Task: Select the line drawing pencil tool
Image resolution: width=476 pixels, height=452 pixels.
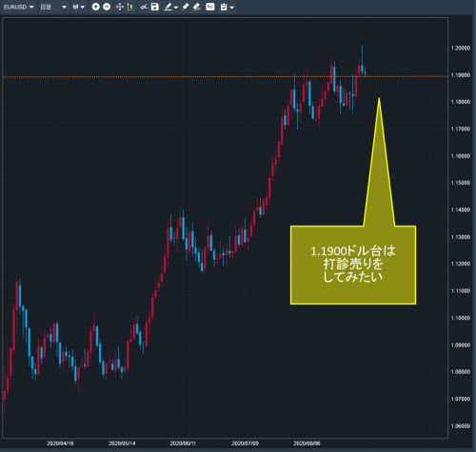Action: pos(168,7)
